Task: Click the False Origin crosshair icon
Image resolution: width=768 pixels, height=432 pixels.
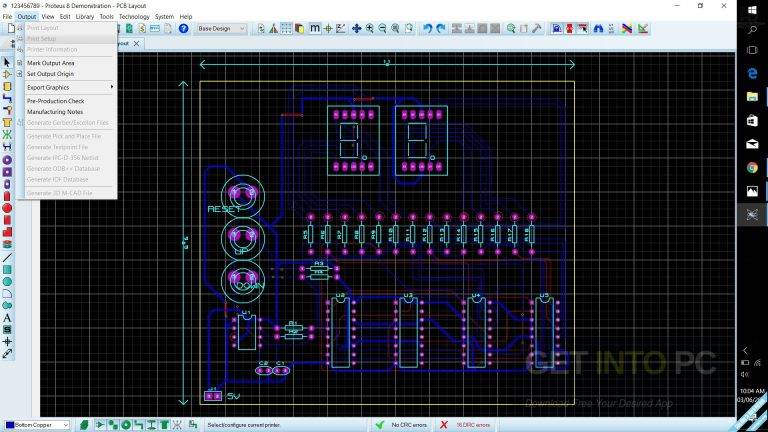Action: click(x=328, y=28)
